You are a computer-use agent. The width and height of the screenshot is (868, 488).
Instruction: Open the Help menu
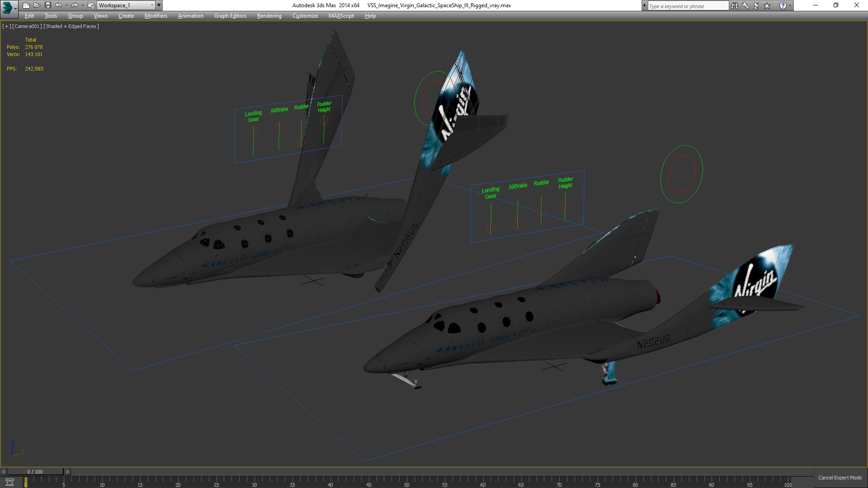(370, 16)
